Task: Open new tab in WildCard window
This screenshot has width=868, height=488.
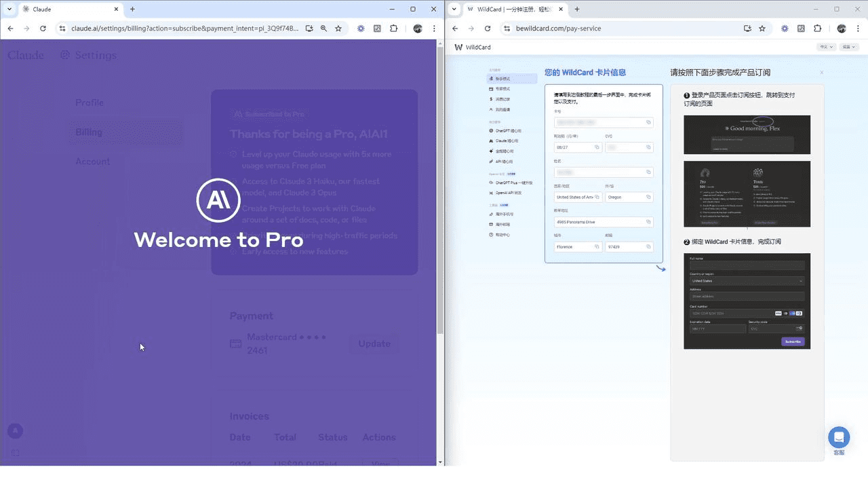Action: click(577, 10)
